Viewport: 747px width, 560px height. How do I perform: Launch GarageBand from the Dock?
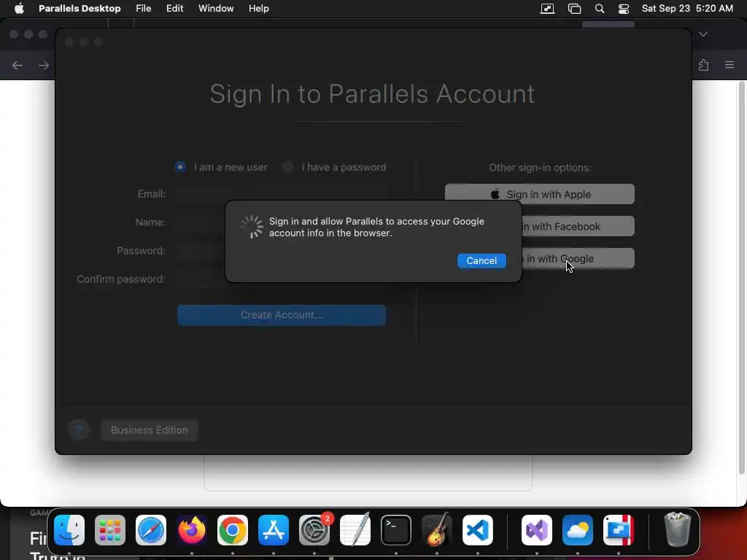coord(437,530)
